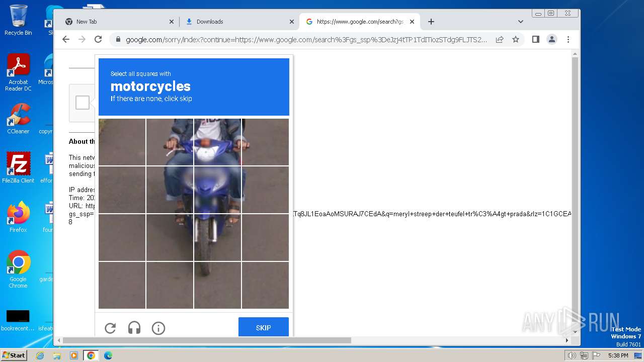Close the Downloads tab
Viewport: 644px width, 362px height.
[x=292, y=22]
